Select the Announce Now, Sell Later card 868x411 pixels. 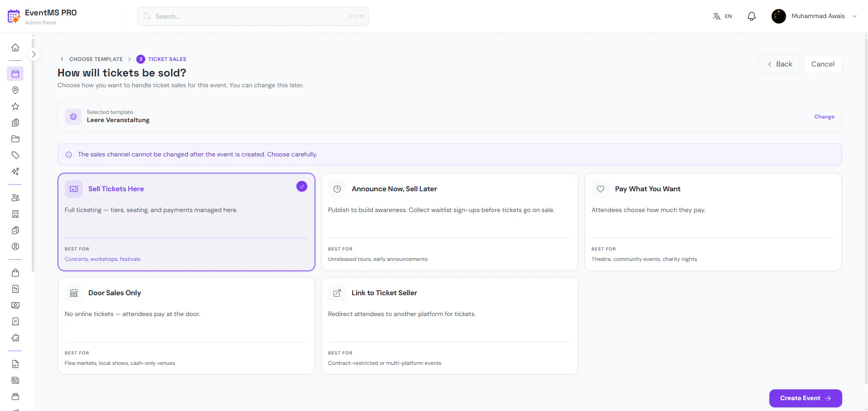[450, 222]
